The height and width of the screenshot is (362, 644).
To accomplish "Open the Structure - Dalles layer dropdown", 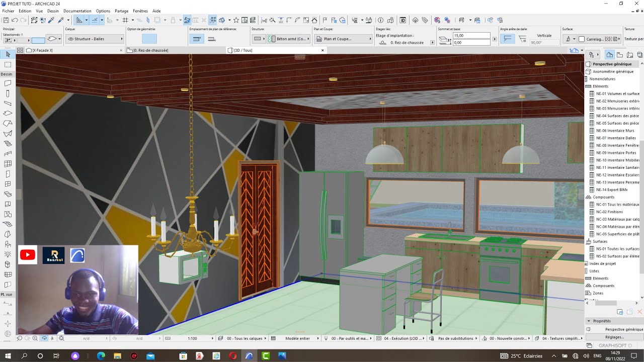I will [95, 39].
